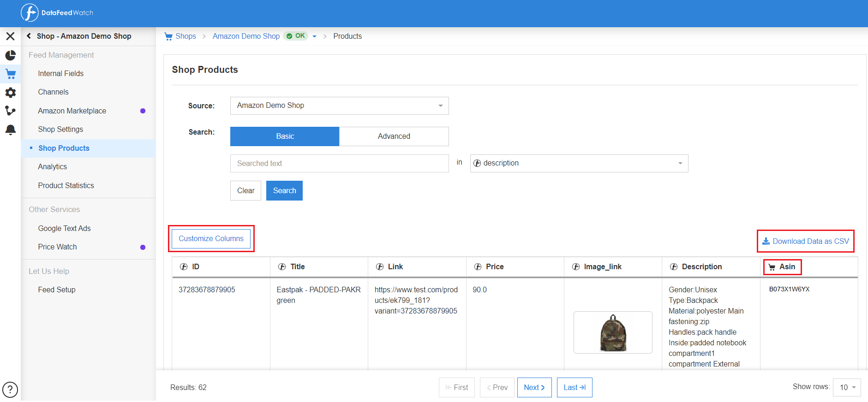868x402 pixels.
Task: Click Eastpak - PADDED-PAKR green title cell
Action: tap(319, 295)
